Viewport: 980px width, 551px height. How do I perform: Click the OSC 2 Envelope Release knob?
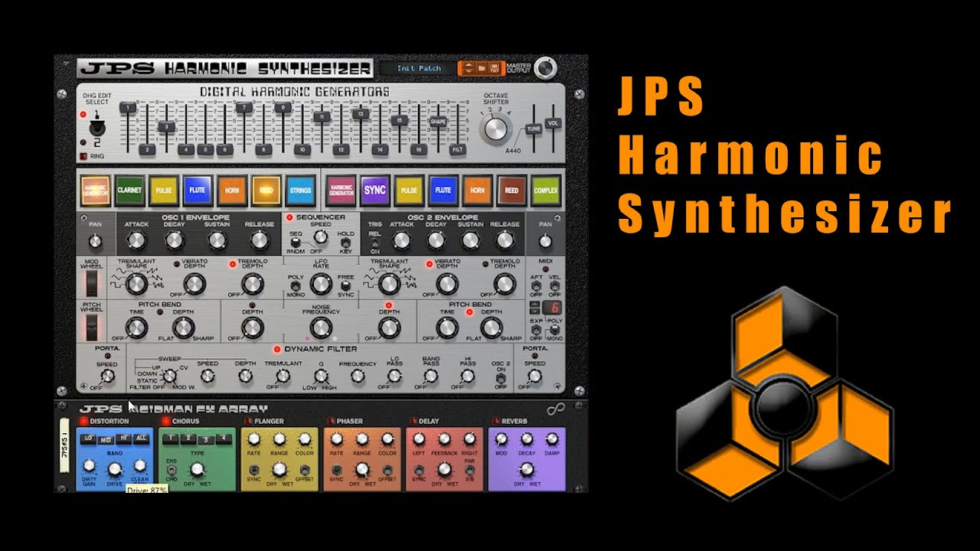[x=504, y=240]
